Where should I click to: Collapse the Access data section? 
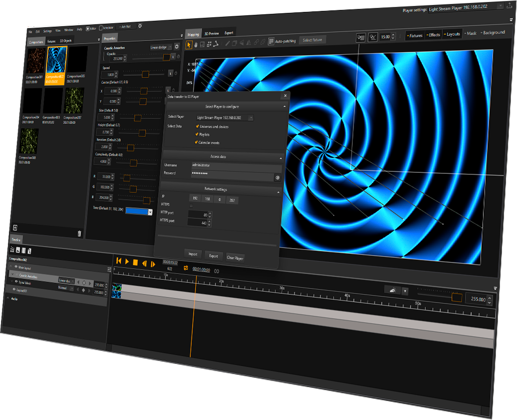pos(281,158)
